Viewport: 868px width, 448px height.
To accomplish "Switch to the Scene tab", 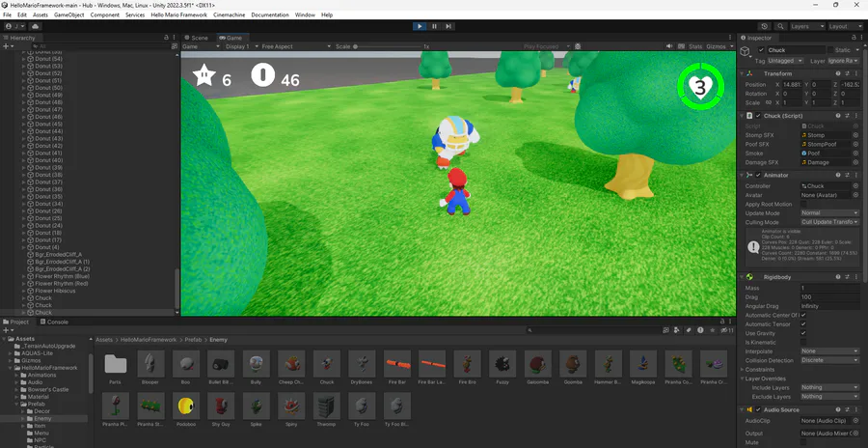I will 196,38.
